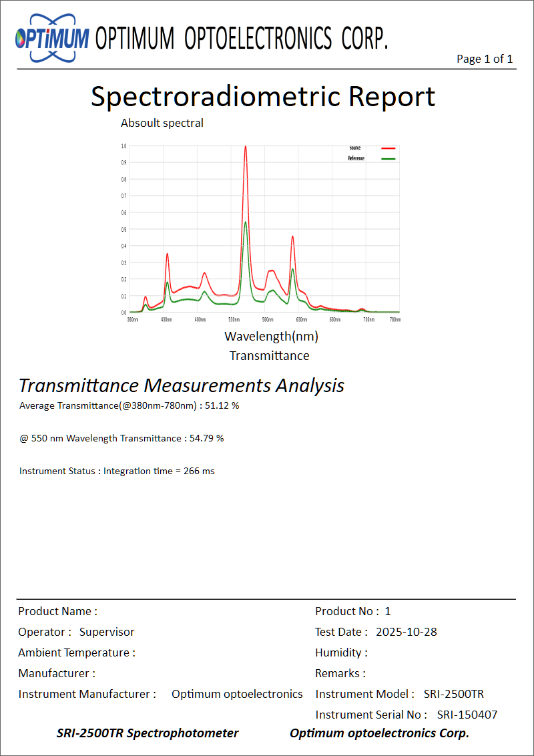Click the Page 1 of 1 indicator
The height and width of the screenshot is (756, 534).
point(484,59)
